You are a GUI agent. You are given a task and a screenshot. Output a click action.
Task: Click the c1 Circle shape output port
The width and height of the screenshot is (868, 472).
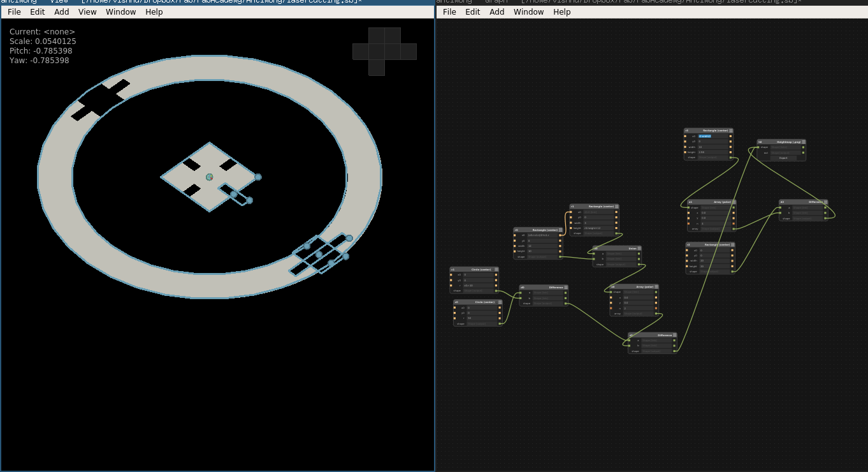[x=496, y=291]
